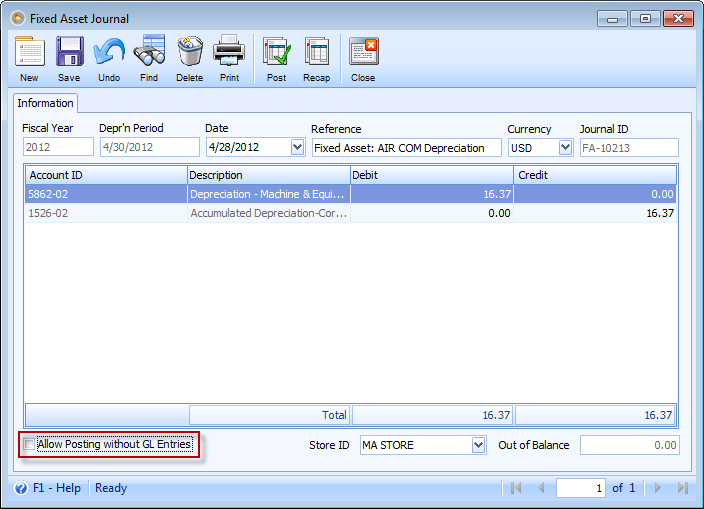704x509 pixels.
Task: Expand the Currency USD dropdown
Action: point(565,147)
